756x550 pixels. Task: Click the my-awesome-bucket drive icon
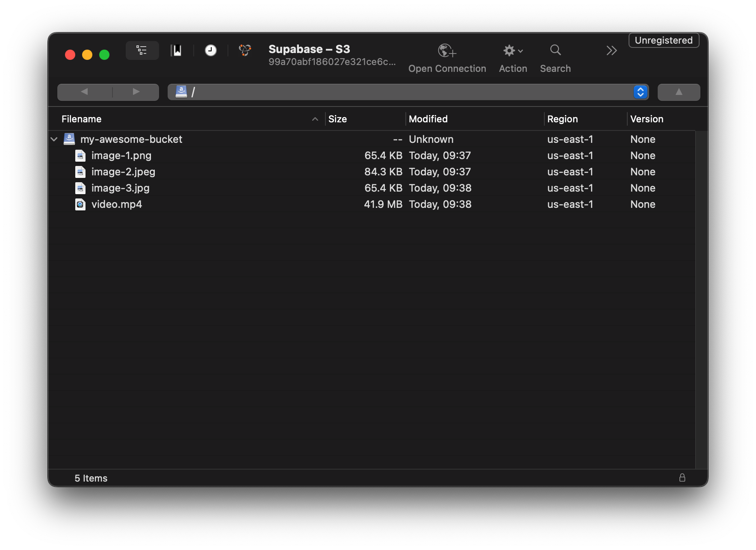[x=69, y=139]
